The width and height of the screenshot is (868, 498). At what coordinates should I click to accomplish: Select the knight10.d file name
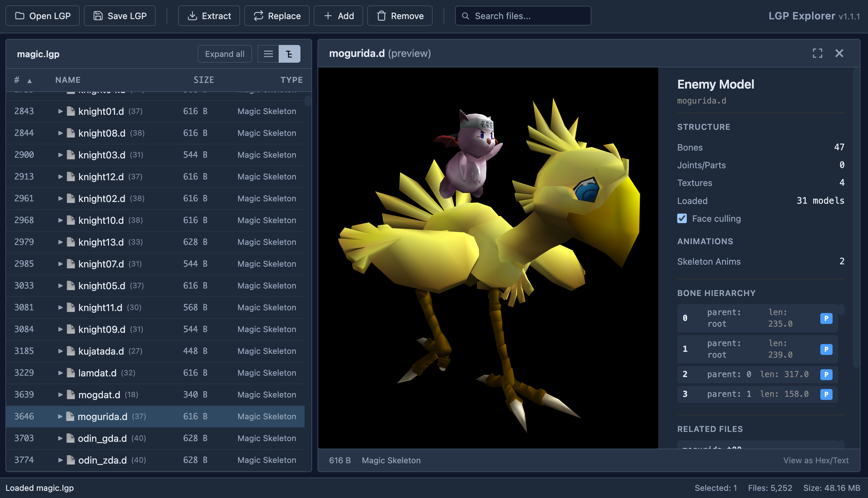pos(101,220)
